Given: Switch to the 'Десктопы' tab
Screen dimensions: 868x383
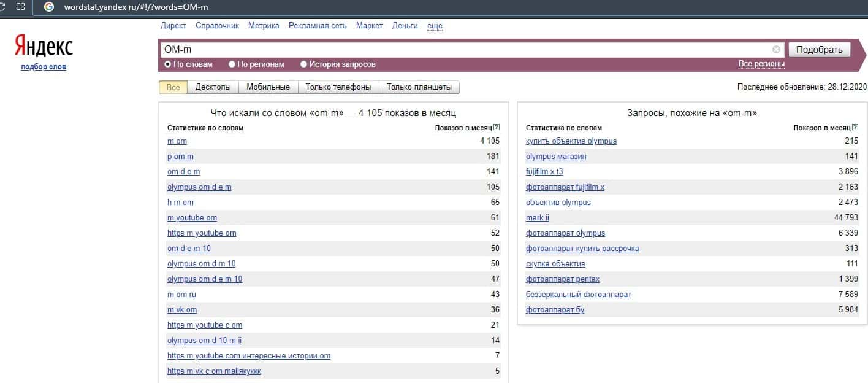Looking at the screenshot, I should tap(213, 87).
